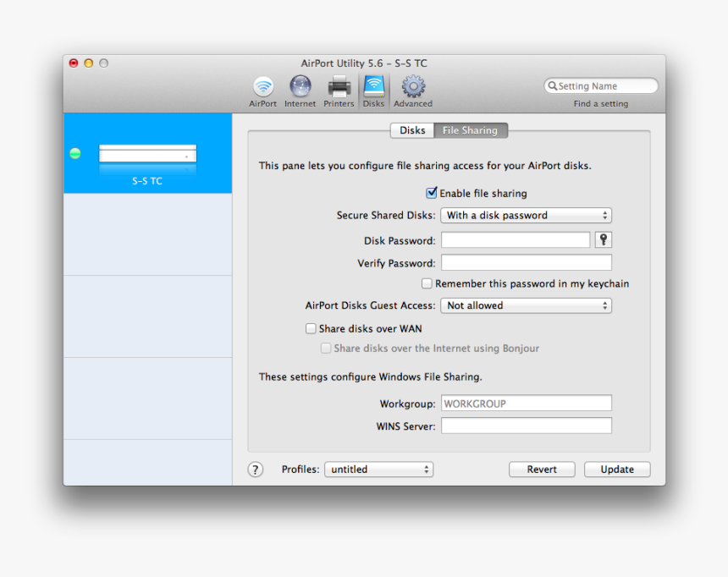Click the Revert button
The image size is (728, 577).
542,470
